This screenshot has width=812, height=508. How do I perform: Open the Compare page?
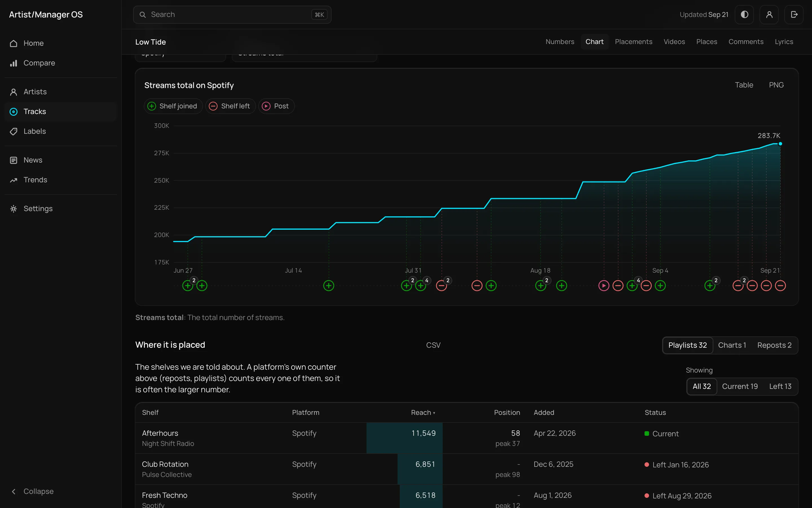(x=61, y=63)
